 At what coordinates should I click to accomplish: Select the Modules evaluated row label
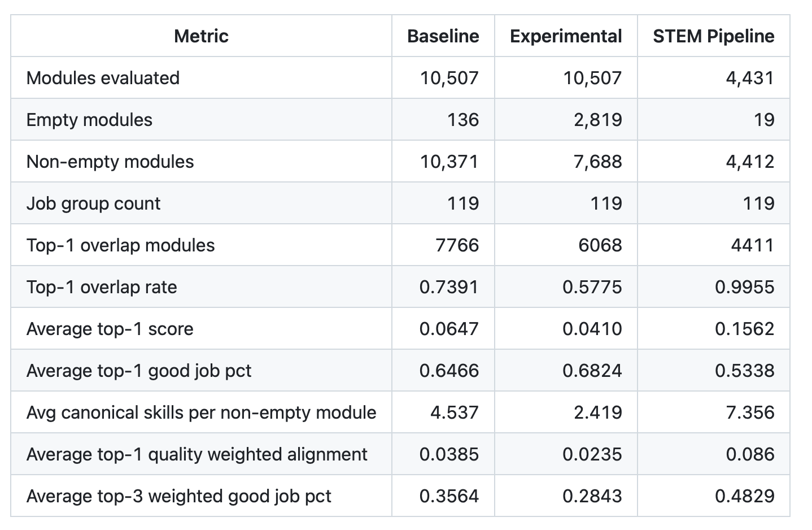[x=103, y=78]
